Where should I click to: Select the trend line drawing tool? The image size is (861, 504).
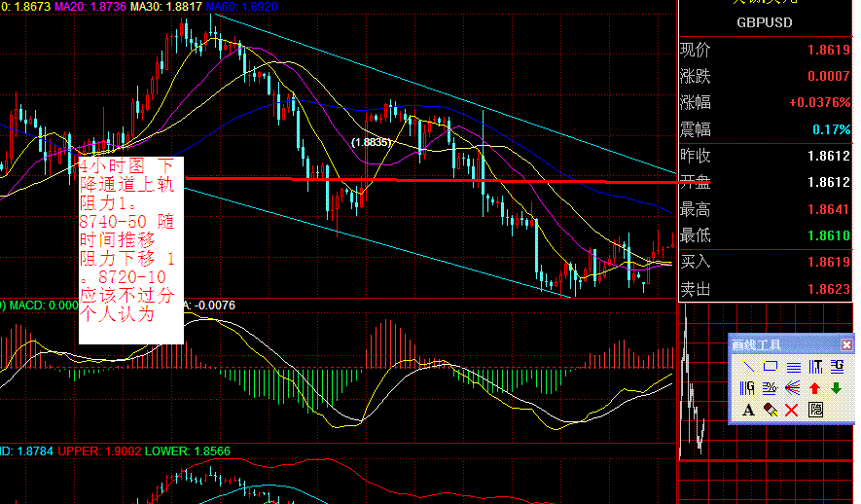click(x=748, y=366)
